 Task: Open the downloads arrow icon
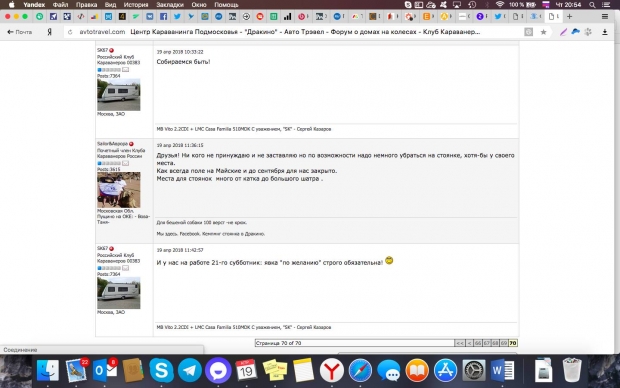click(x=605, y=32)
